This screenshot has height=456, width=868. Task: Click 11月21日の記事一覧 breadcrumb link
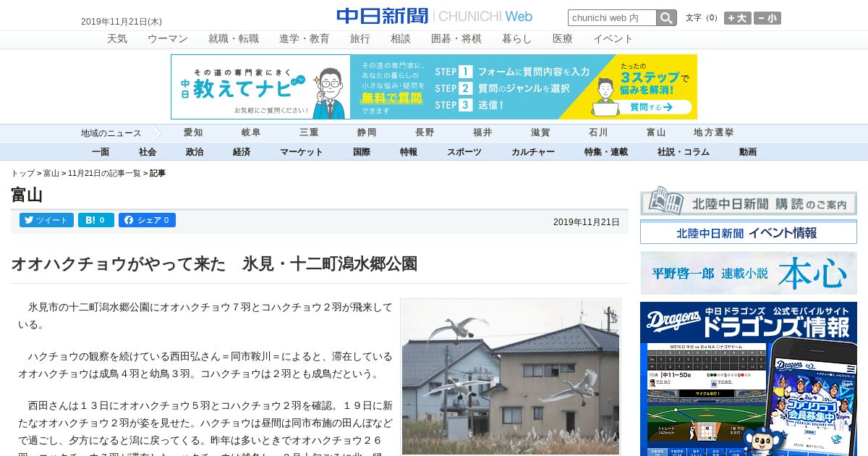104,174
